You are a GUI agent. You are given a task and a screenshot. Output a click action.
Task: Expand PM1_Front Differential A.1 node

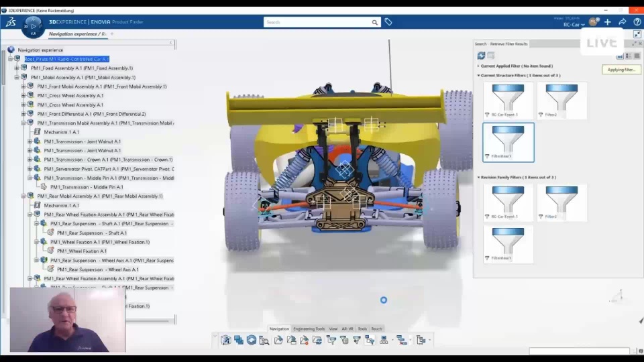click(23, 114)
